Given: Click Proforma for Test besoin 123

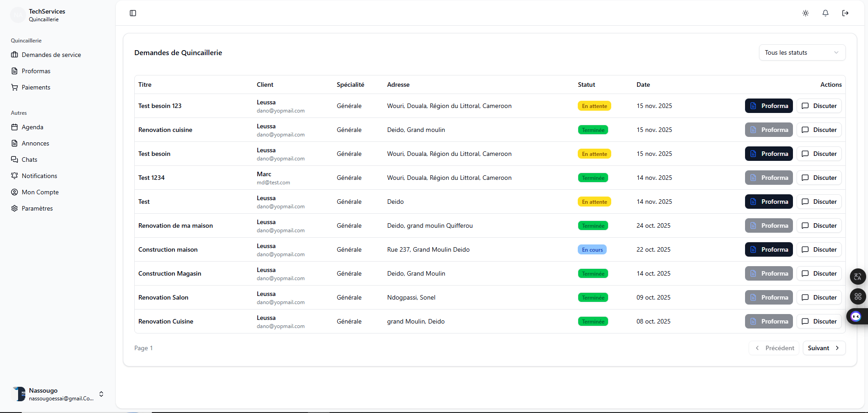Looking at the screenshot, I should point(769,106).
